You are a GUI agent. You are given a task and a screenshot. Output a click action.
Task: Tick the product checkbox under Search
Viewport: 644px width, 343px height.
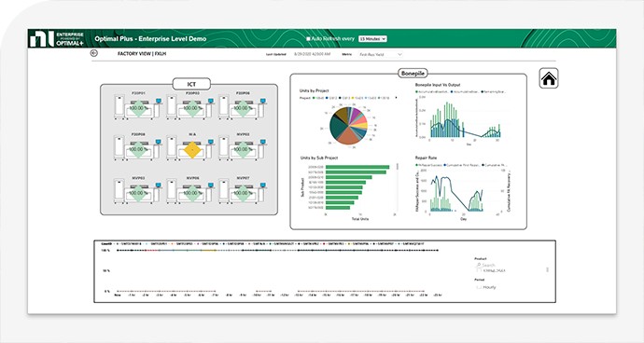point(479,270)
